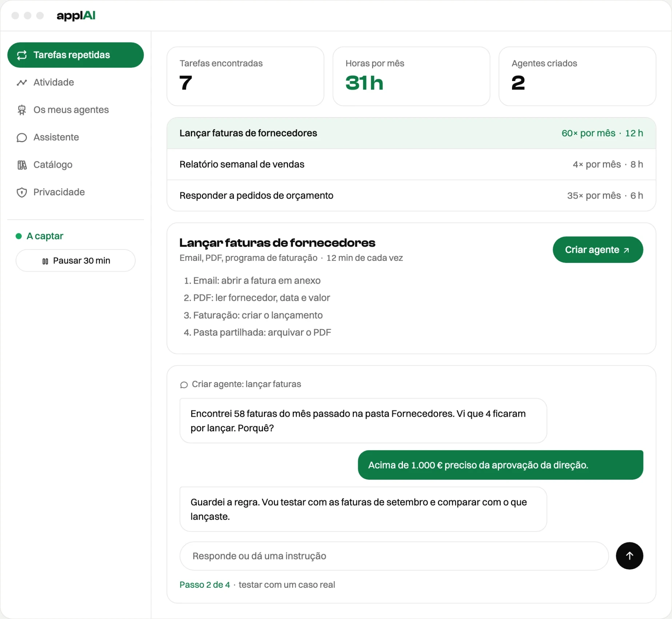Click the Agentes criados card

[x=577, y=76]
